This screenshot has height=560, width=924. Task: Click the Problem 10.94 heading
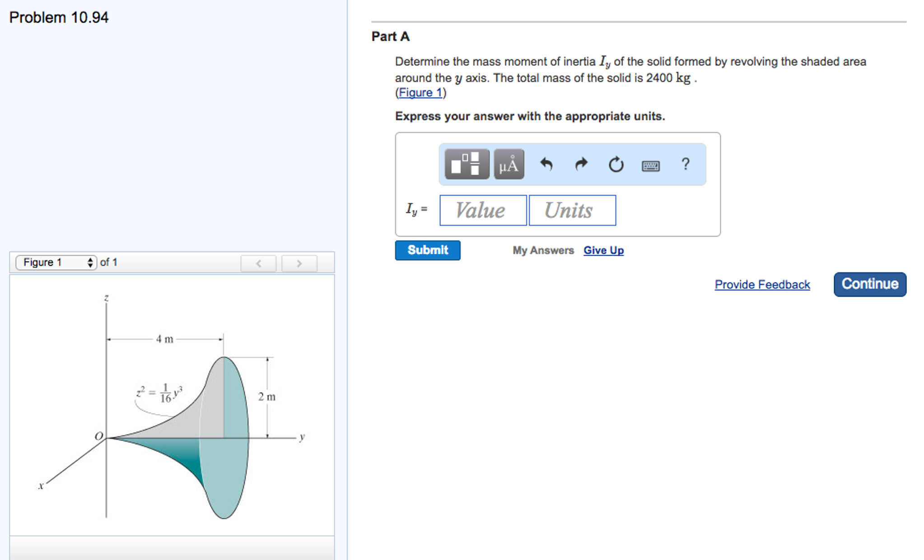point(59,18)
